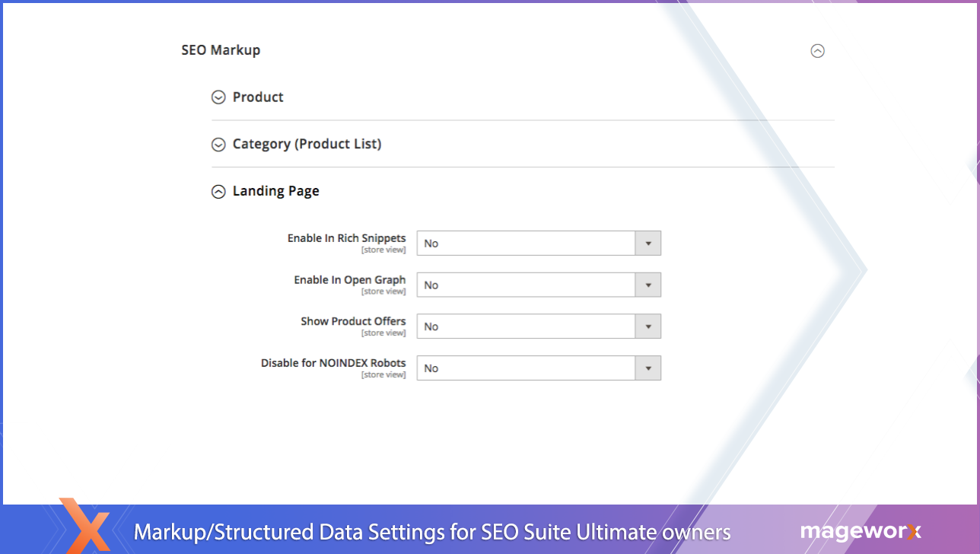980x554 pixels.
Task: Click the SEO Markup heading text
Action: [x=221, y=50]
